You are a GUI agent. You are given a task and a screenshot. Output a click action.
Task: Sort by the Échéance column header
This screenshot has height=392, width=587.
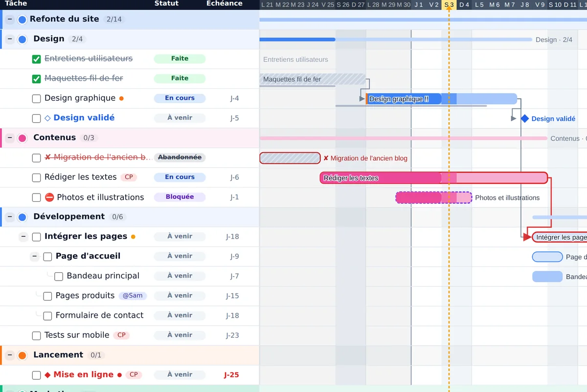[224, 3]
